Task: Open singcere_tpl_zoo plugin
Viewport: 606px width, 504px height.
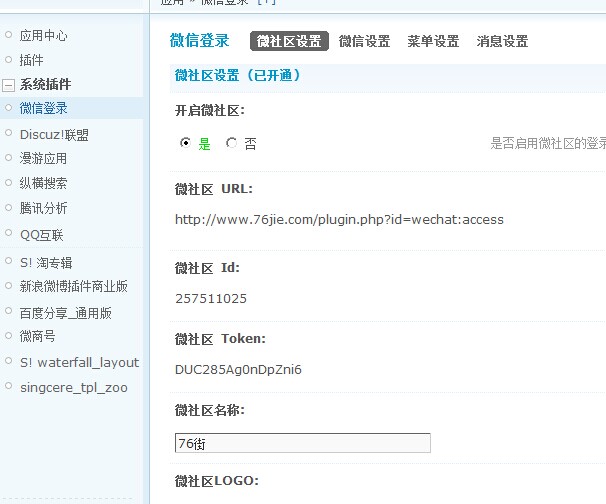Action: tap(73, 388)
